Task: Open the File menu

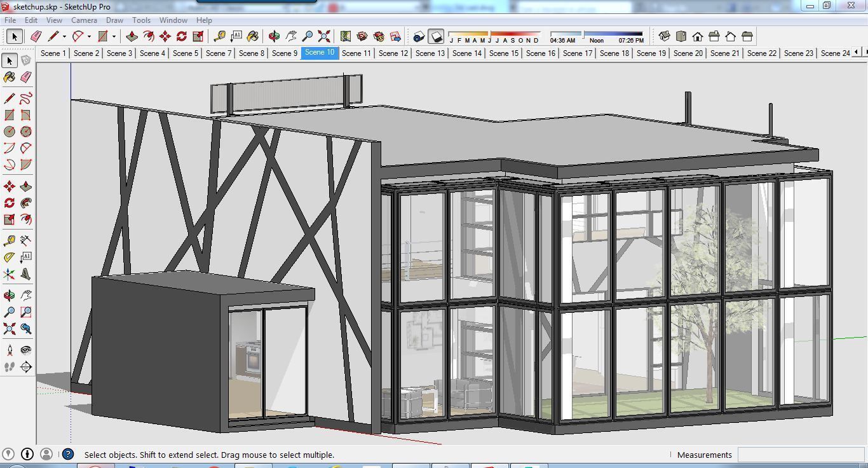Action: (11, 20)
